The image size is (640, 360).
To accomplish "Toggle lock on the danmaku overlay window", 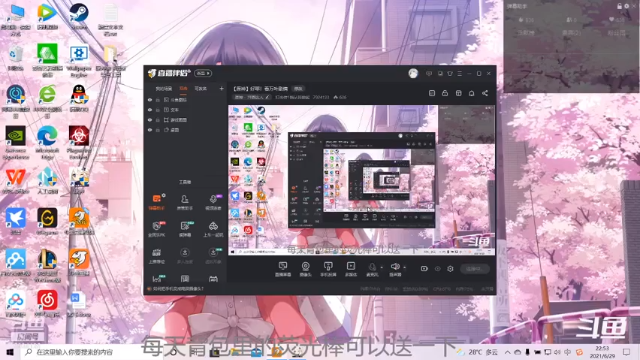I will (619, 6).
